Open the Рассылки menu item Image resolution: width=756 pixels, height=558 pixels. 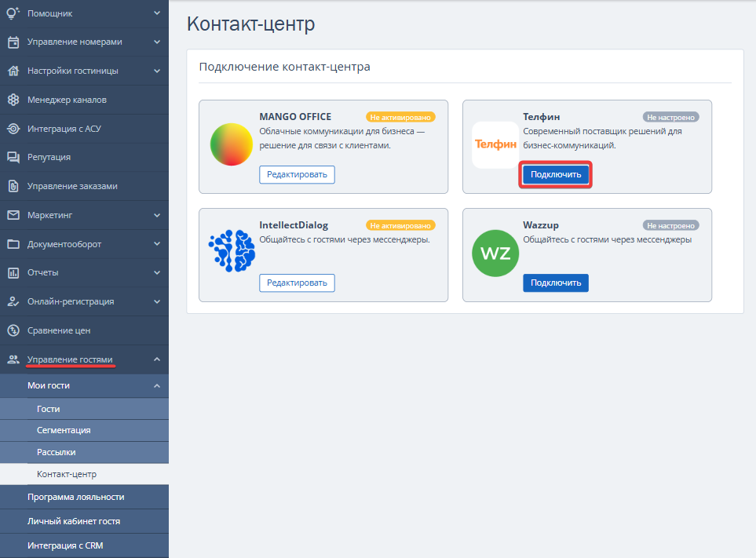(x=57, y=452)
